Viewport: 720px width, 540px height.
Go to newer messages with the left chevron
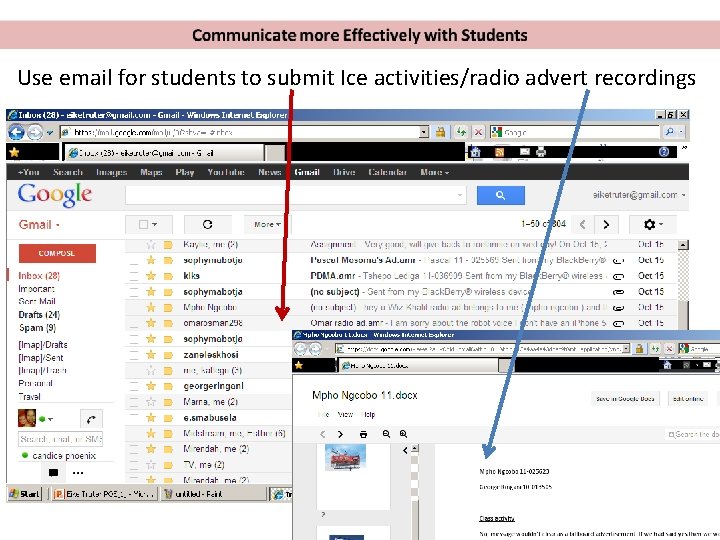click(583, 225)
